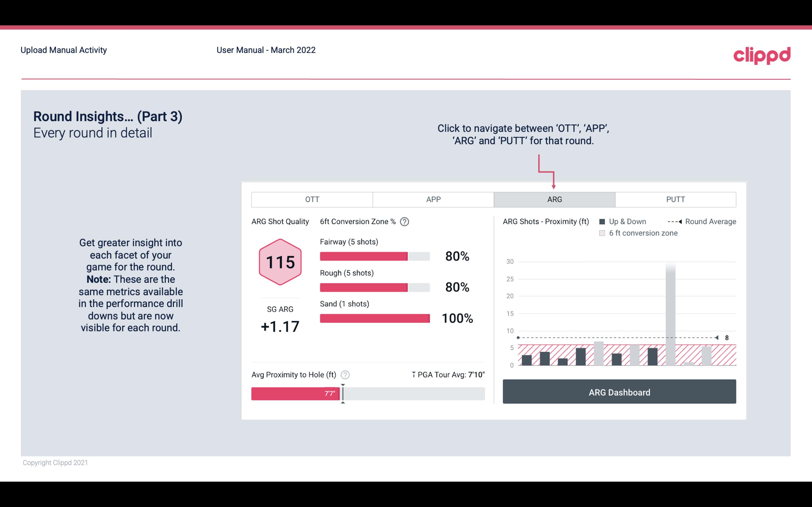Image resolution: width=812 pixels, height=507 pixels.
Task: Click the help icon next to Avg Proximity
Action: click(346, 374)
